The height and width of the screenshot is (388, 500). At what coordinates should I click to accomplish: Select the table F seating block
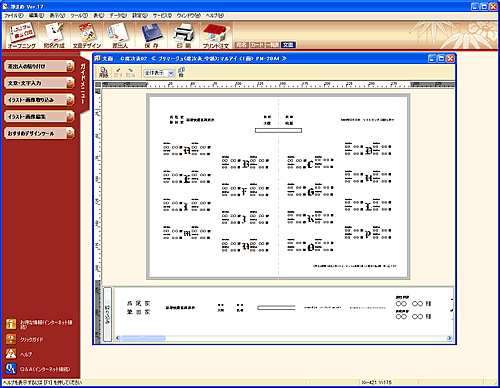pos(245,190)
